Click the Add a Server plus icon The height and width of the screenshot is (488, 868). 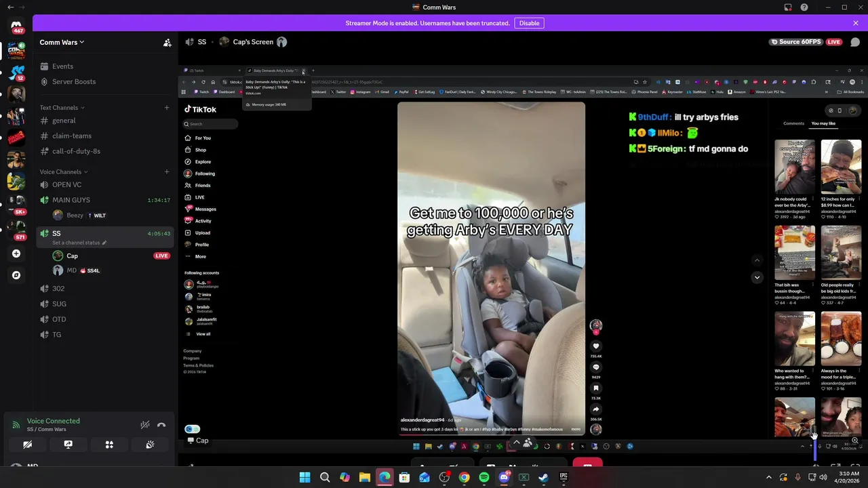pyautogui.click(x=16, y=253)
